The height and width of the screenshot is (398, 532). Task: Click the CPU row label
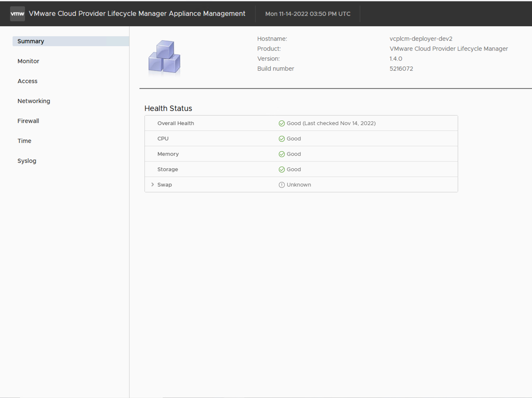tap(163, 139)
